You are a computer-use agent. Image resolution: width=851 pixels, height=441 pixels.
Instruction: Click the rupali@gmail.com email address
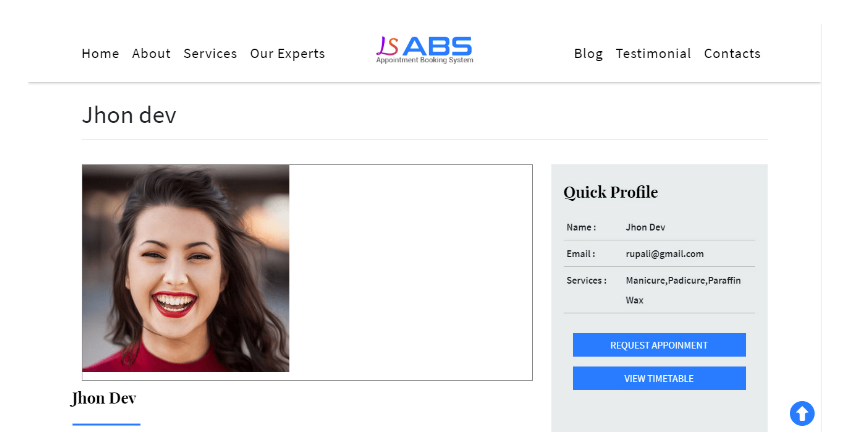click(664, 253)
